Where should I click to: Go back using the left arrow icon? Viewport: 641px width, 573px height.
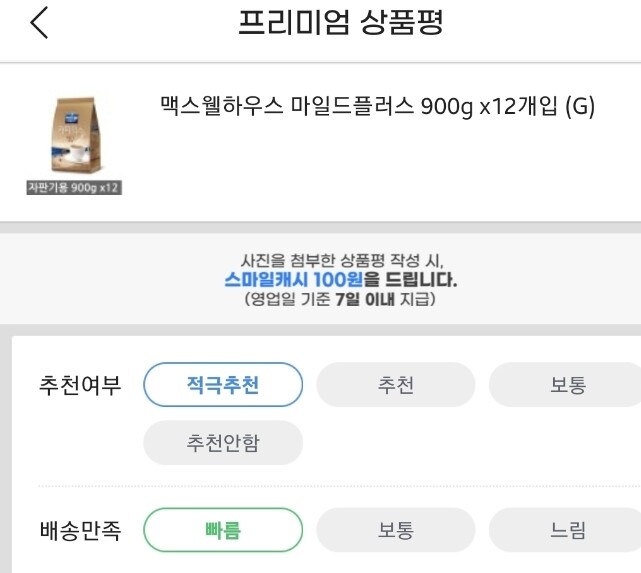pyautogui.click(x=39, y=22)
